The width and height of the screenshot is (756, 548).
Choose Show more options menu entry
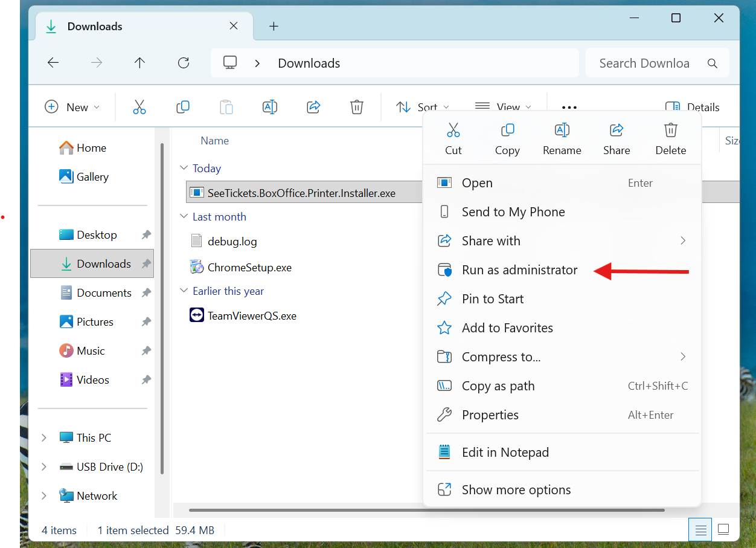[516, 490]
